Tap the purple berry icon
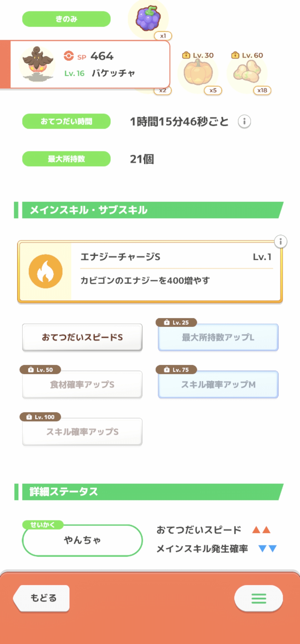The height and width of the screenshot is (644, 300). point(148,18)
